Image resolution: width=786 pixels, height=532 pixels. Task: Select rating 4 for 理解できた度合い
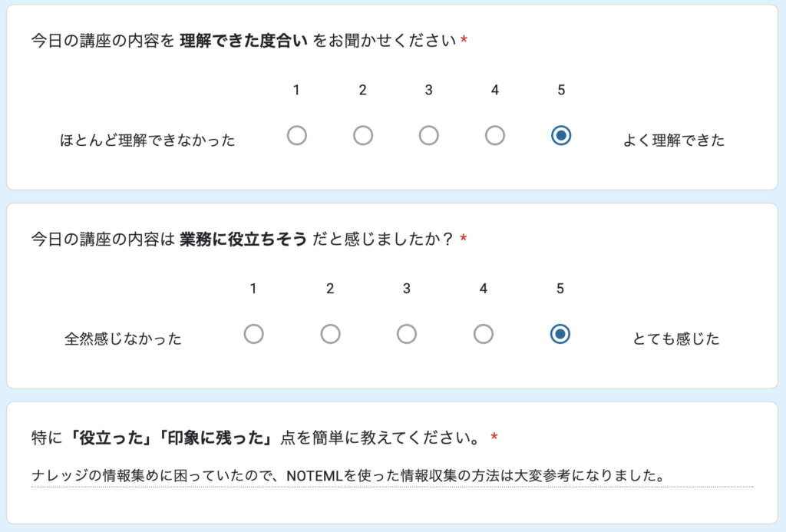pyautogui.click(x=495, y=136)
